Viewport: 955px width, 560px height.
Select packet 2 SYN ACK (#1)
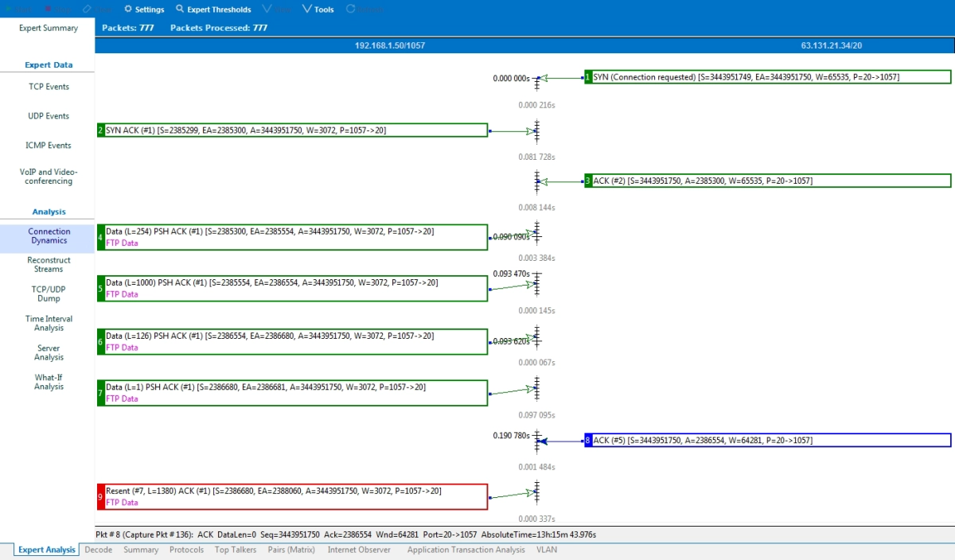click(292, 130)
